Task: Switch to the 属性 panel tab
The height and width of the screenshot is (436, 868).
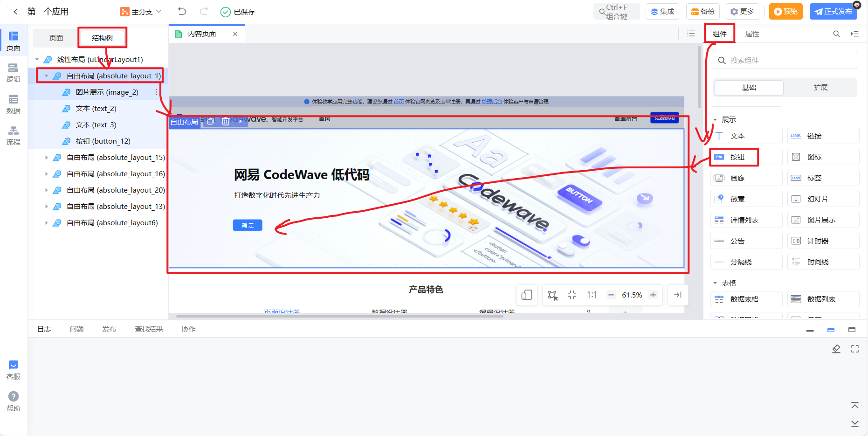Action: (x=752, y=34)
